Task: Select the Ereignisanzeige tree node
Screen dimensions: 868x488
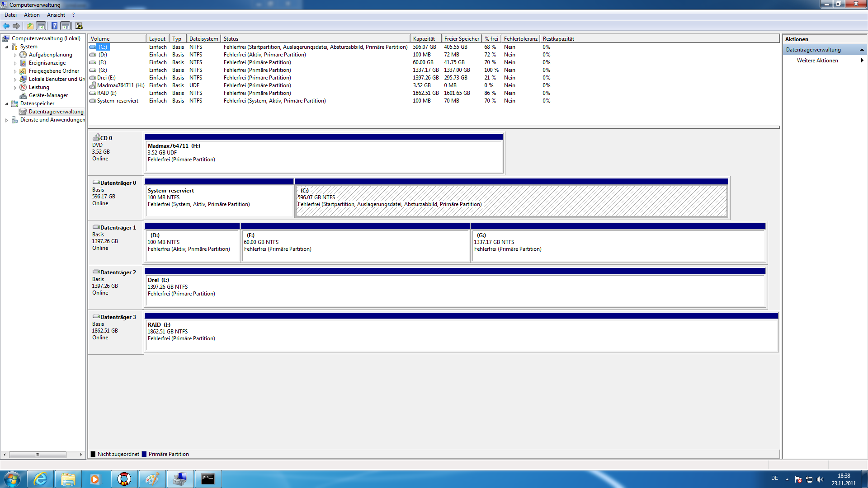Action: pyautogui.click(x=47, y=63)
